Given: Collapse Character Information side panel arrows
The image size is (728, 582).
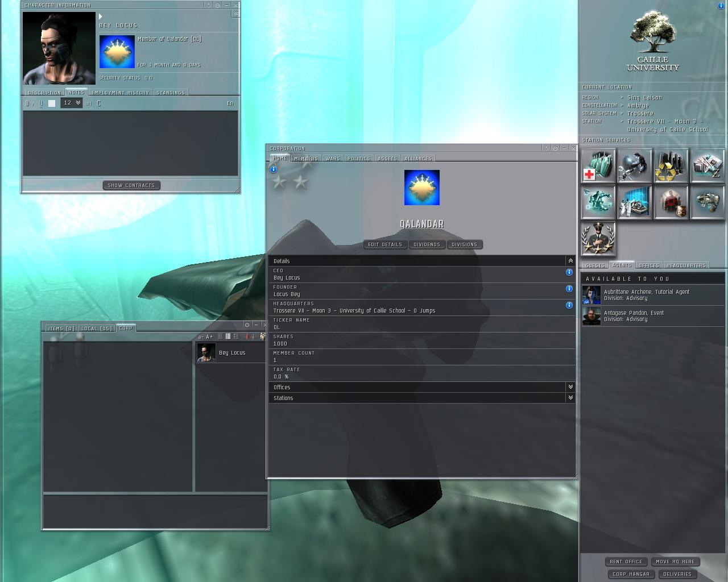Looking at the screenshot, I should pyautogui.click(x=235, y=14).
